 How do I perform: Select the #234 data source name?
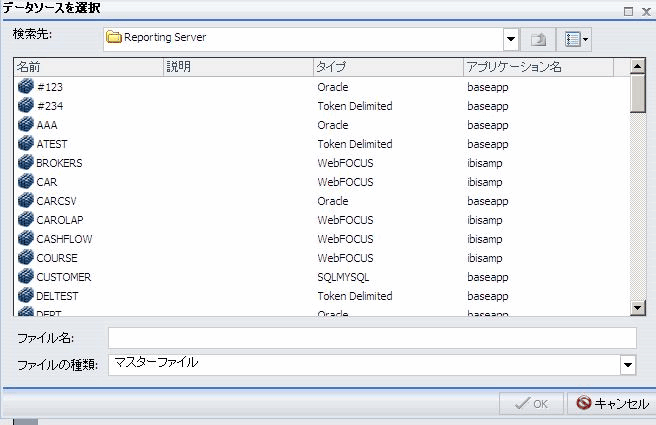(50, 106)
